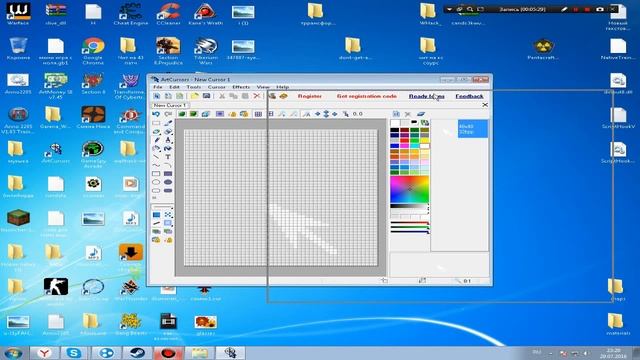Select the Arc tool
Image resolution: width=640 pixels, height=360 pixels.
(168, 165)
